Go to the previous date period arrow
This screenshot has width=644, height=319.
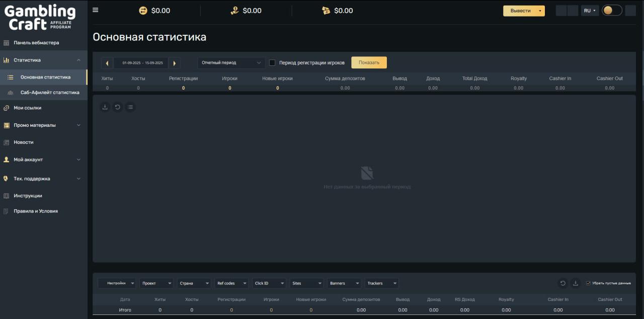(x=107, y=63)
